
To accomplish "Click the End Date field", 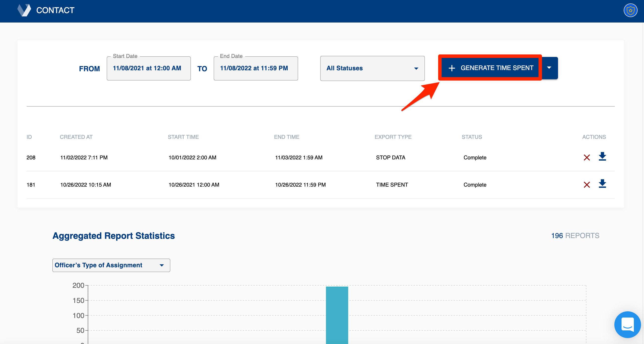I will pyautogui.click(x=256, y=68).
